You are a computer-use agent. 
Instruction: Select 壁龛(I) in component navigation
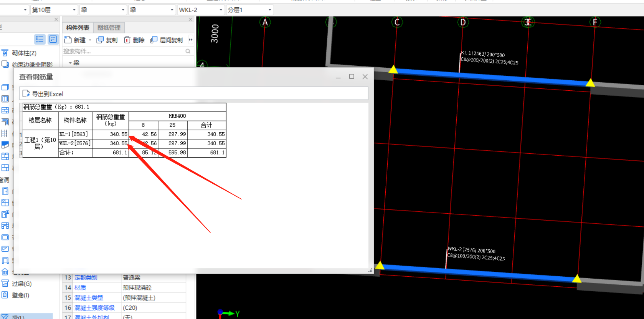pyautogui.click(x=20, y=295)
